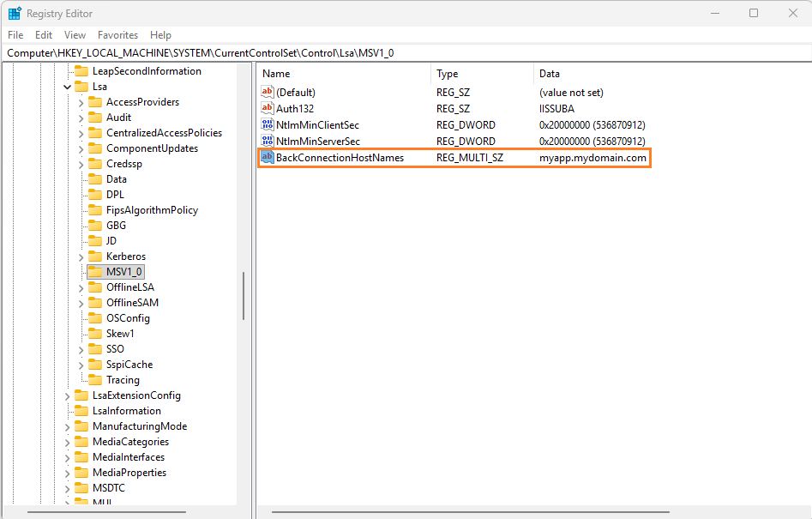This screenshot has width=812, height=519.
Task: Expand the MSDTC key
Action: (68, 489)
